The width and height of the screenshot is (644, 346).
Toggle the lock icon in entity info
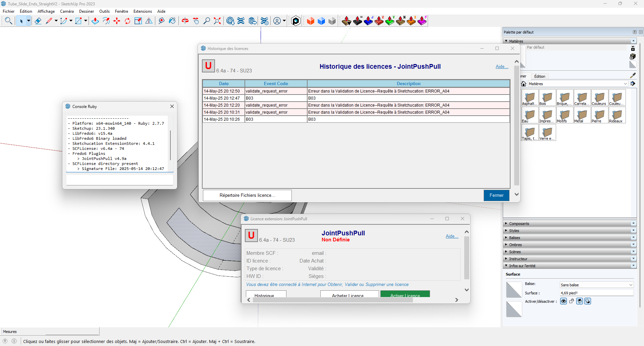click(x=572, y=301)
